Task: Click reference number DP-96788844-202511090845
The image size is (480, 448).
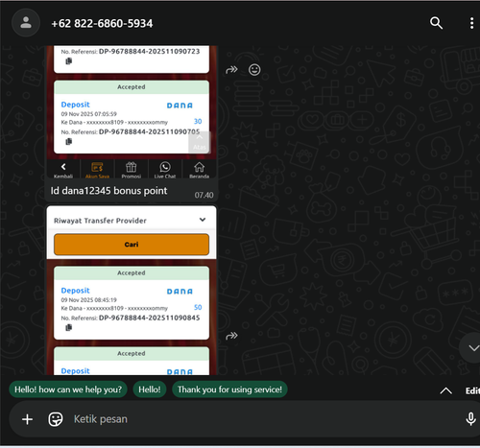Action: [150, 318]
